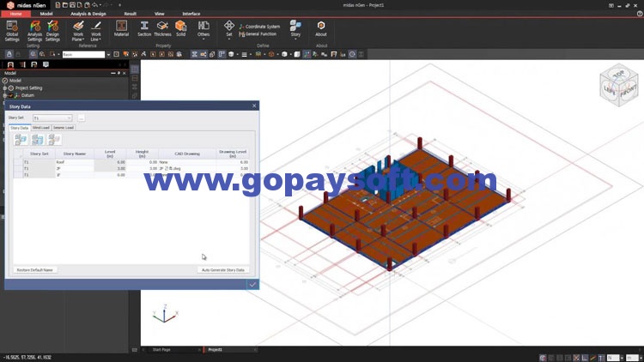Open the Story ribbon dropdown
The image size is (644, 362).
tap(295, 30)
